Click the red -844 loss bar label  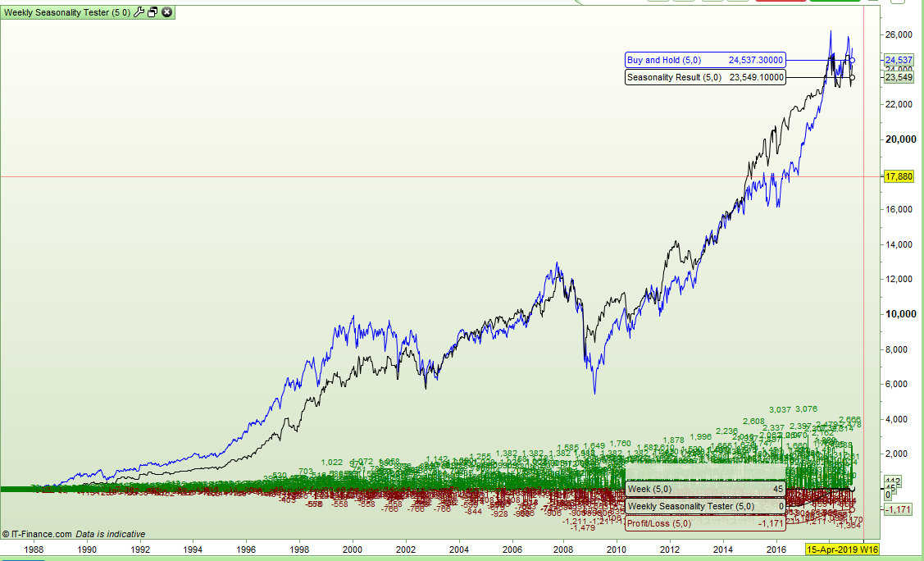click(x=473, y=512)
